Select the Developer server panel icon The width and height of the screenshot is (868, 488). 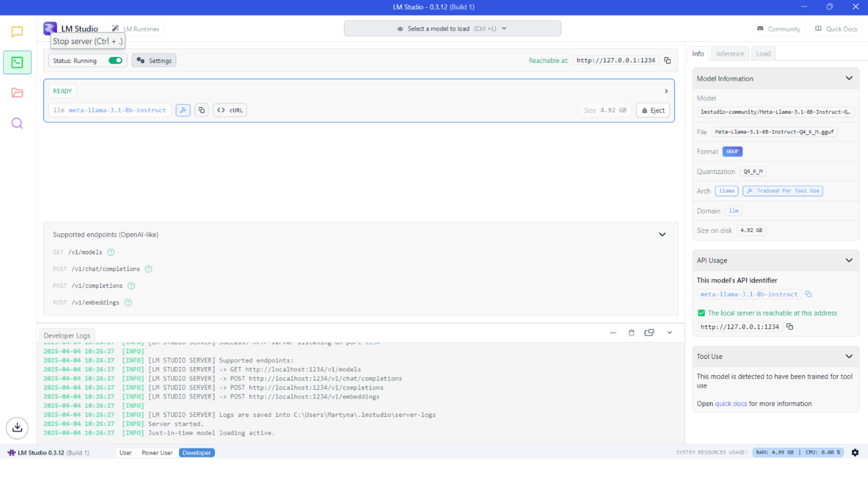pyautogui.click(x=17, y=62)
